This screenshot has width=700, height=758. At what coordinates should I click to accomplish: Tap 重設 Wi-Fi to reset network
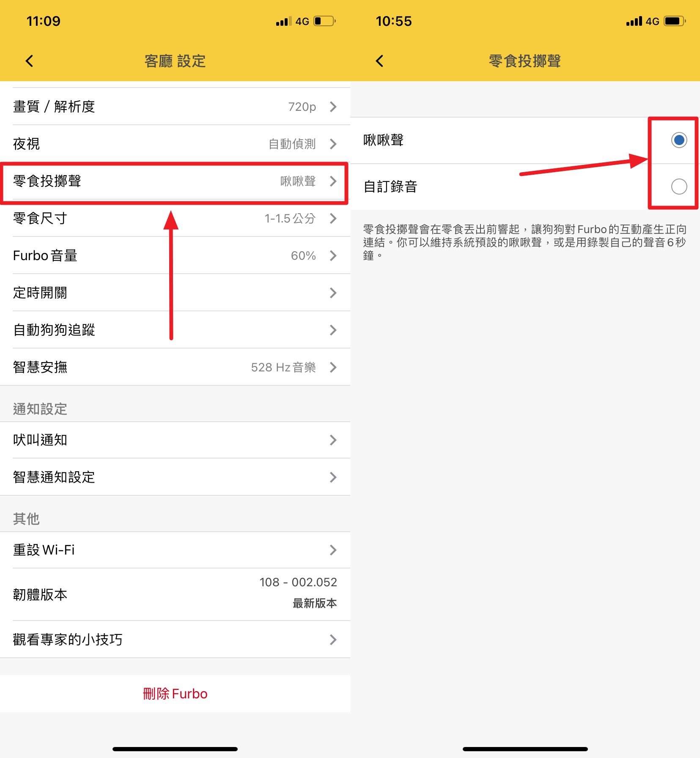175,550
